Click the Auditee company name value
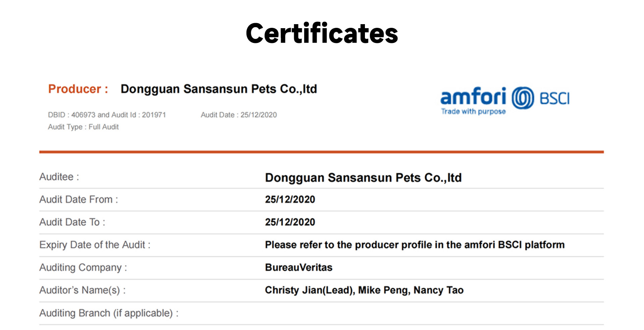 coord(363,177)
